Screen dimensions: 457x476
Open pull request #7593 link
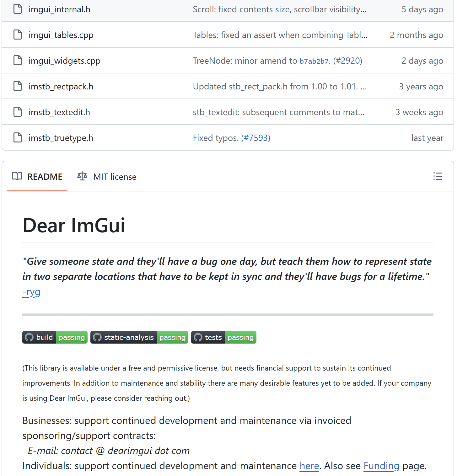(x=256, y=138)
